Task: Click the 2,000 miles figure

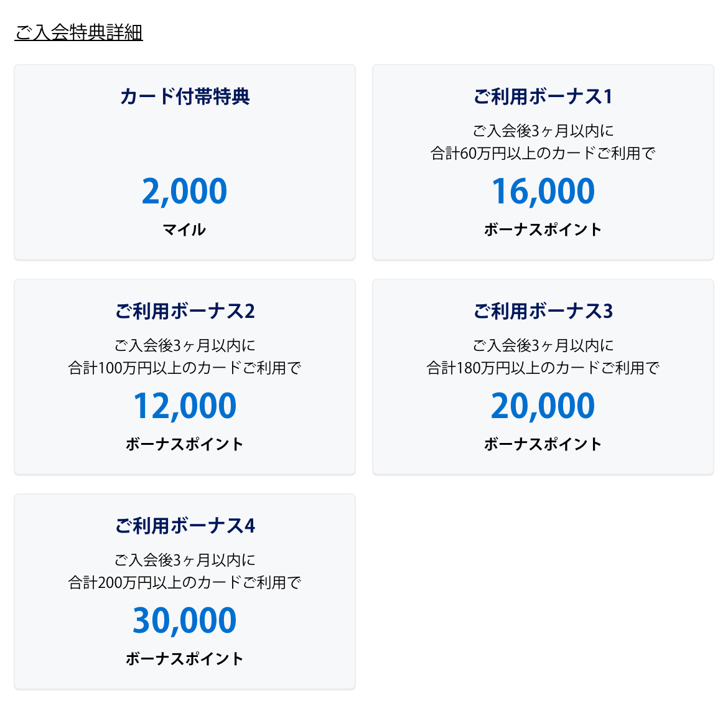Action: click(185, 191)
